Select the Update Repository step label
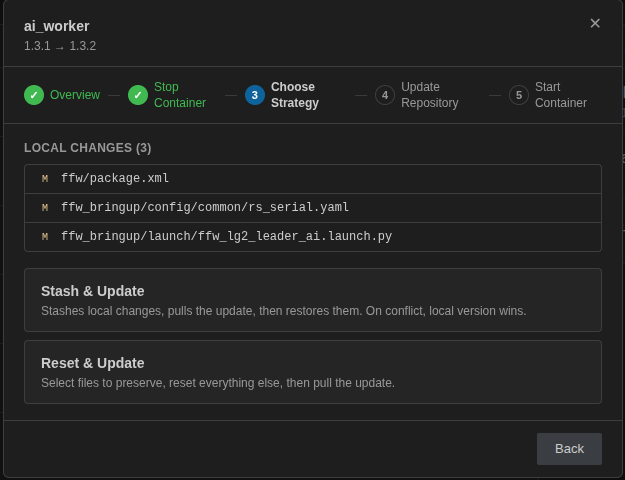This screenshot has height=480, width=625. pyautogui.click(x=430, y=95)
